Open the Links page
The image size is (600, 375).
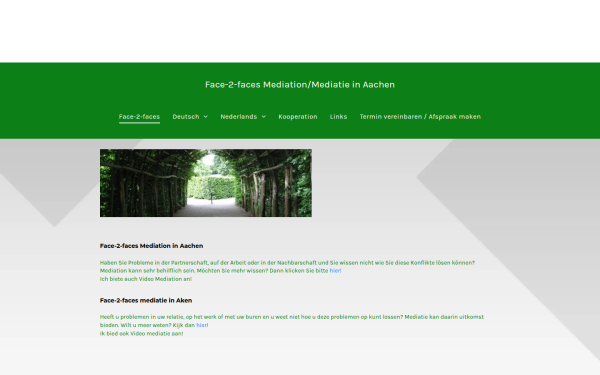(x=338, y=117)
